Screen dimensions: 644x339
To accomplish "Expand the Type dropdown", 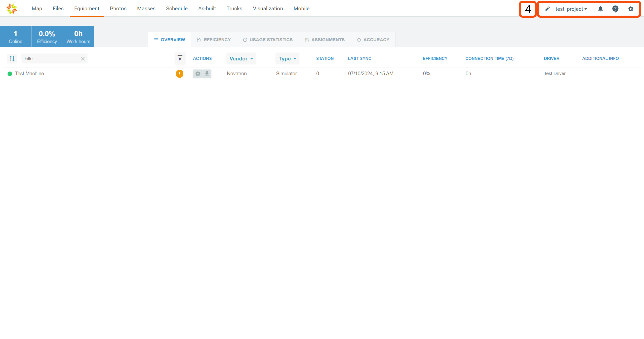I will pyautogui.click(x=287, y=59).
